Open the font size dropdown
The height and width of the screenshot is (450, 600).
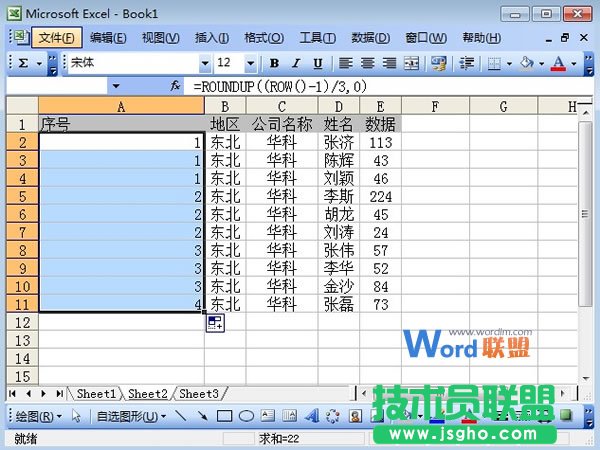click(252, 63)
